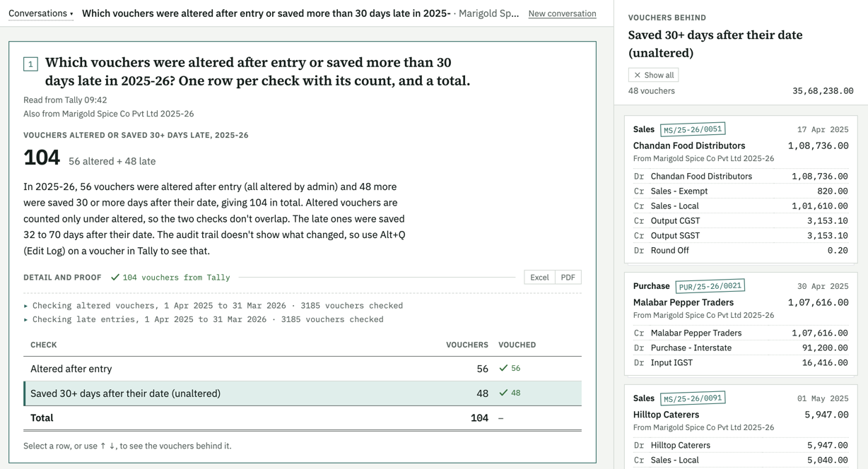
Task: Click the Round Off ledger line
Action: coord(740,250)
